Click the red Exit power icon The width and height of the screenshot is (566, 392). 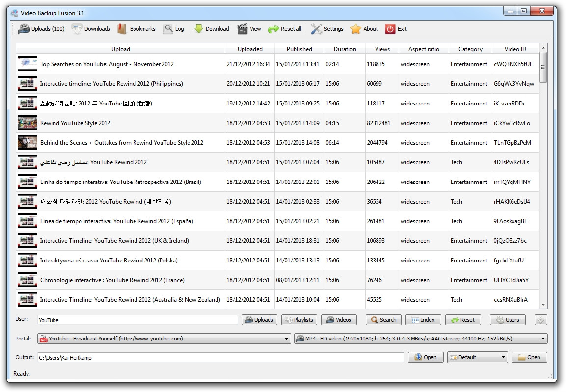point(396,29)
